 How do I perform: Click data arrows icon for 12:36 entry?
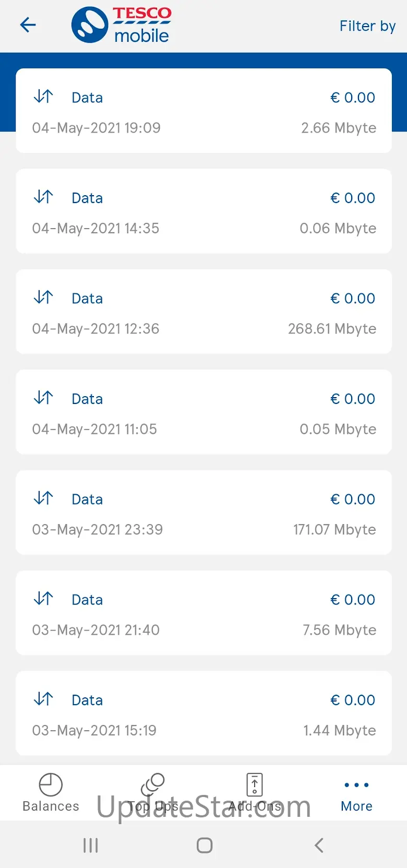(43, 298)
